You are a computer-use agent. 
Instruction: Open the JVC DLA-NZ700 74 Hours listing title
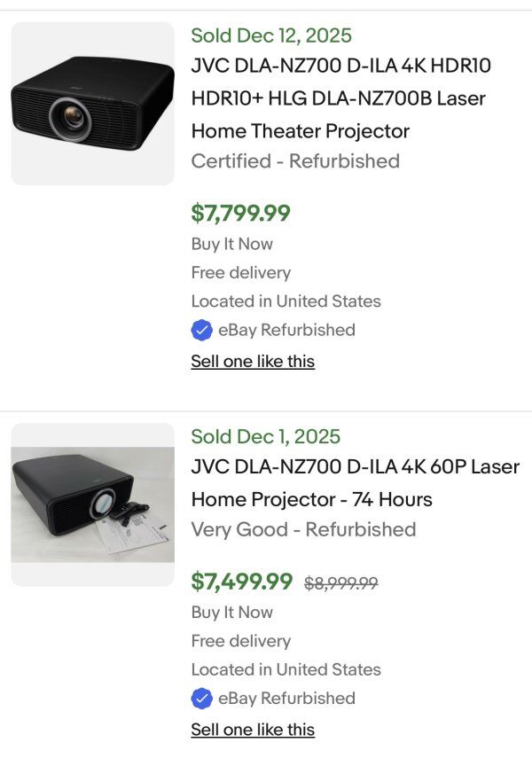(x=355, y=482)
